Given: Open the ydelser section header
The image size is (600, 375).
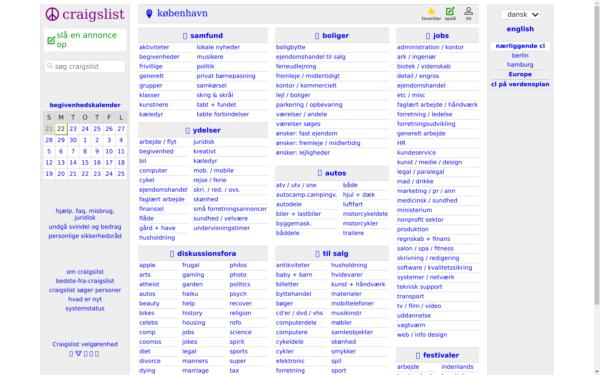Looking at the screenshot, I should click(203, 130).
